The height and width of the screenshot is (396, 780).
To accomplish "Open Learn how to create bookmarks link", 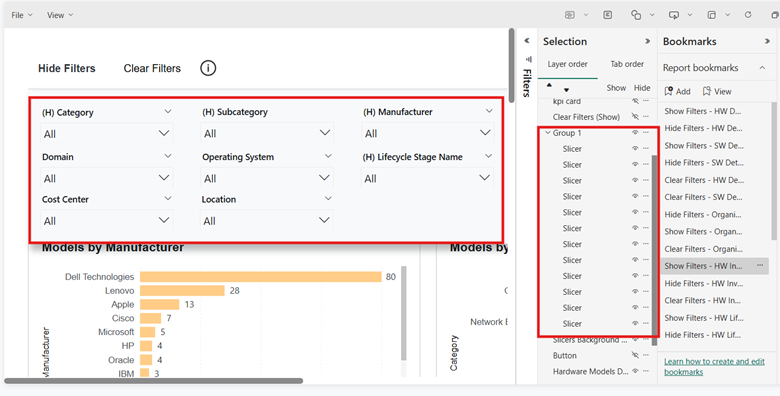I will tap(714, 367).
